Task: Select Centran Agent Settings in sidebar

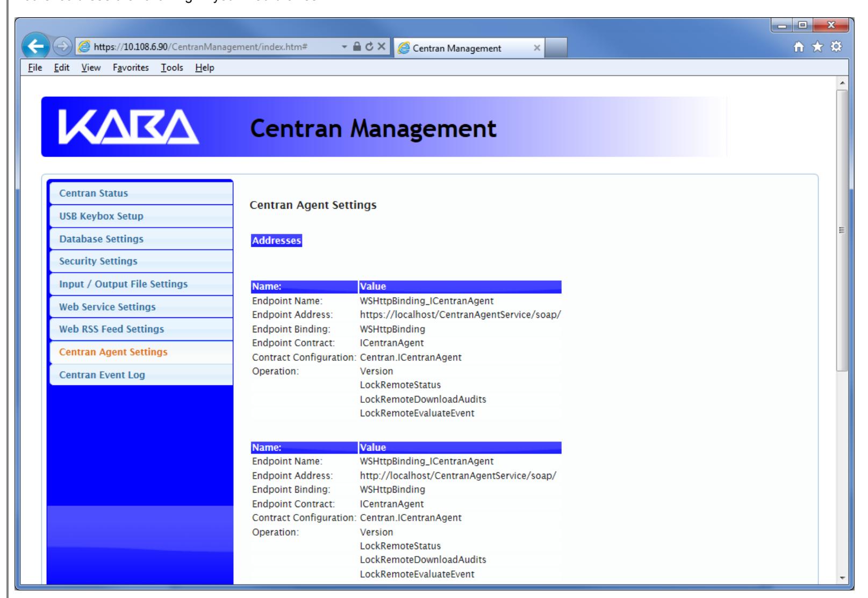Action: [x=141, y=352]
